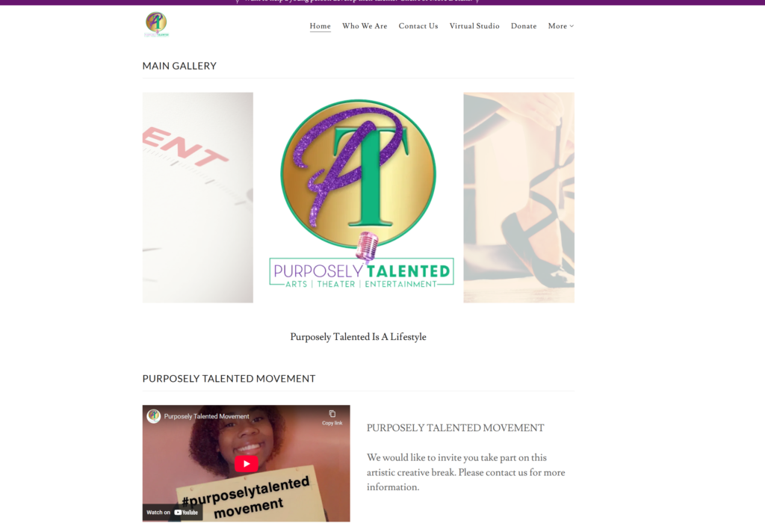The image size is (765, 532).
Task: Click the YouTube logo on video player
Action: coord(186,513)
